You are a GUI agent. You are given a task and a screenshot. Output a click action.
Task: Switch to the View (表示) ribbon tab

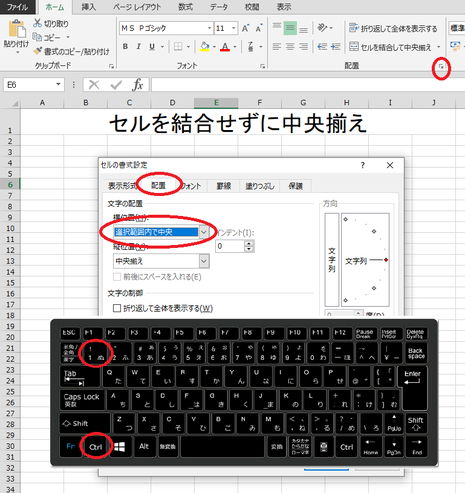(284, 7)
